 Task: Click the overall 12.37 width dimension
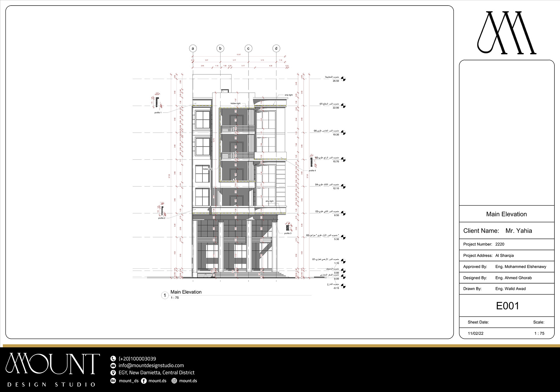239,55
